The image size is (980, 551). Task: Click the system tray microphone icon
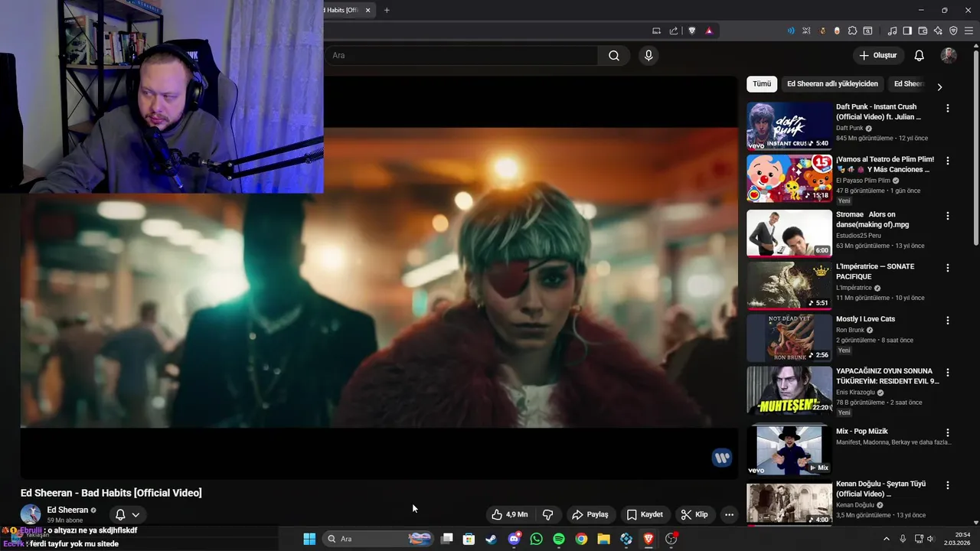pyautogui.click(x=903, y=539)
